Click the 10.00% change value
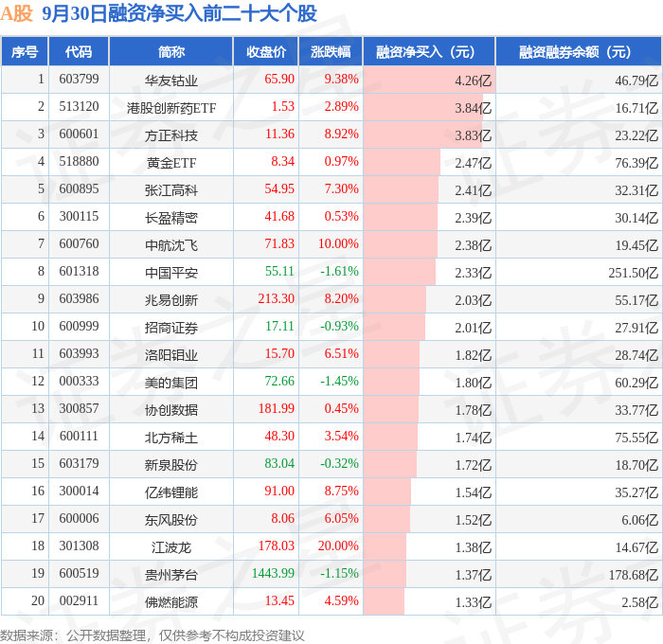663x644 pixels. click(338, 244)
